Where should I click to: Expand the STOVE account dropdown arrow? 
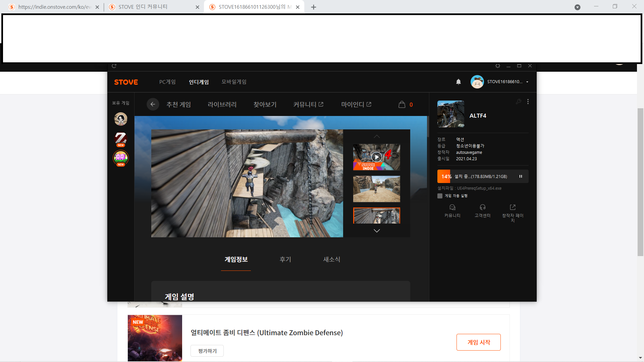pyautogui.click(x=527, y=82)
